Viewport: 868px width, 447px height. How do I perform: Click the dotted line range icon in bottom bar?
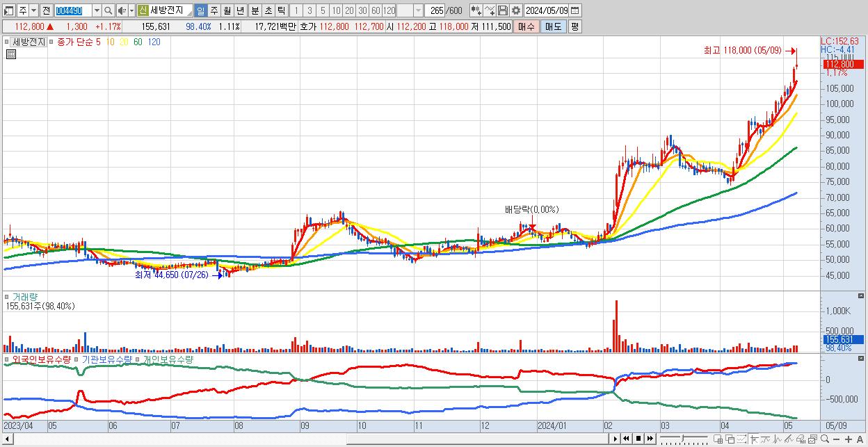coord(742,439)
